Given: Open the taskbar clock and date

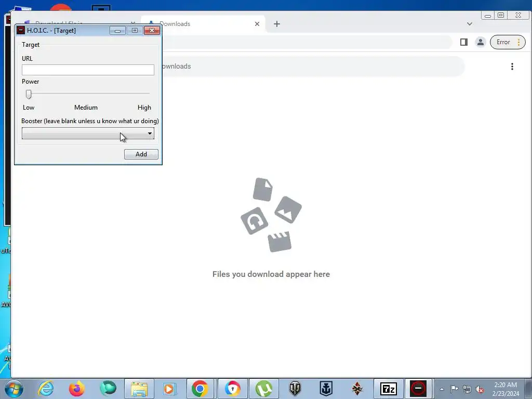Looking at the screenshot, I should pos(506,389).
